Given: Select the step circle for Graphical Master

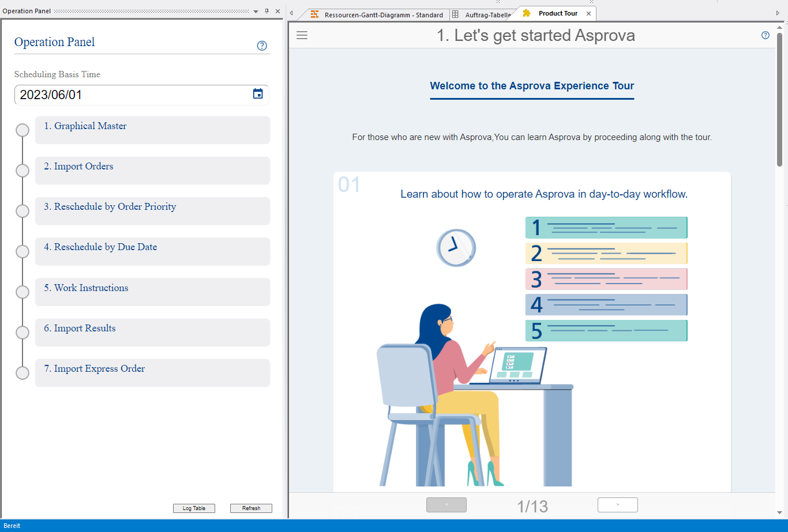Looking at the screenshot, I should click(x=22, y=130).
